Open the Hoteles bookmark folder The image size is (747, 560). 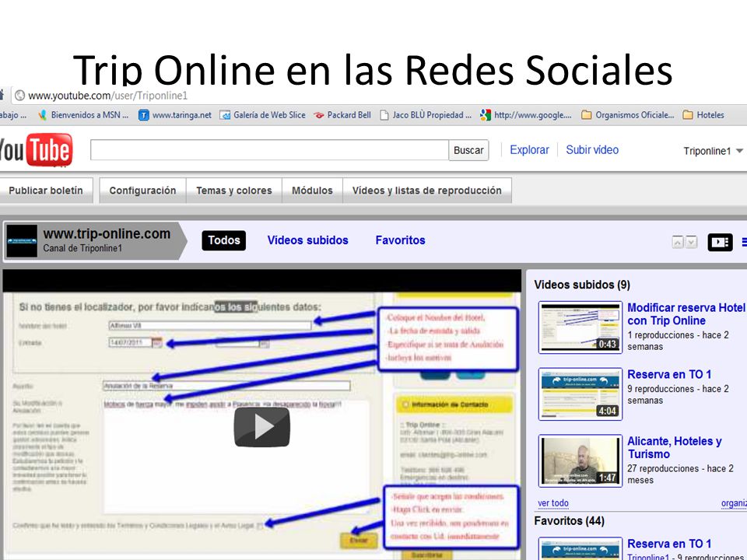(703, 115)
